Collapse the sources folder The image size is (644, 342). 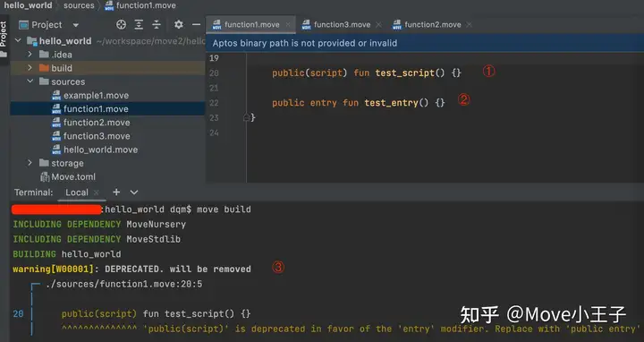pos(30,81)
